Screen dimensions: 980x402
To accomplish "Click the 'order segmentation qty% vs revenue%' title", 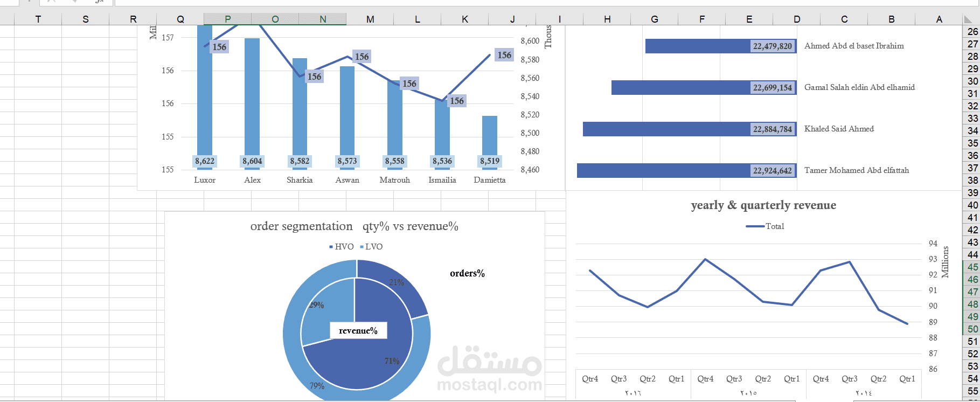I will pos(355,226).
